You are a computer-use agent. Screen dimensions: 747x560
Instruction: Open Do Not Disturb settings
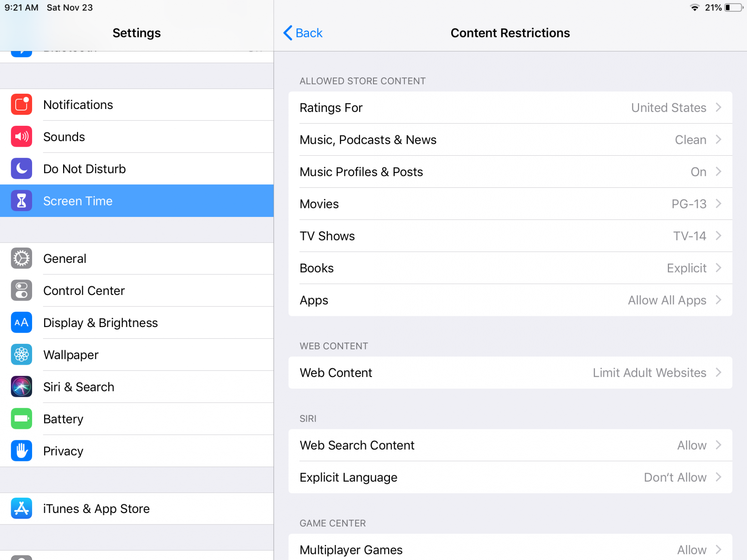(137, 169)
